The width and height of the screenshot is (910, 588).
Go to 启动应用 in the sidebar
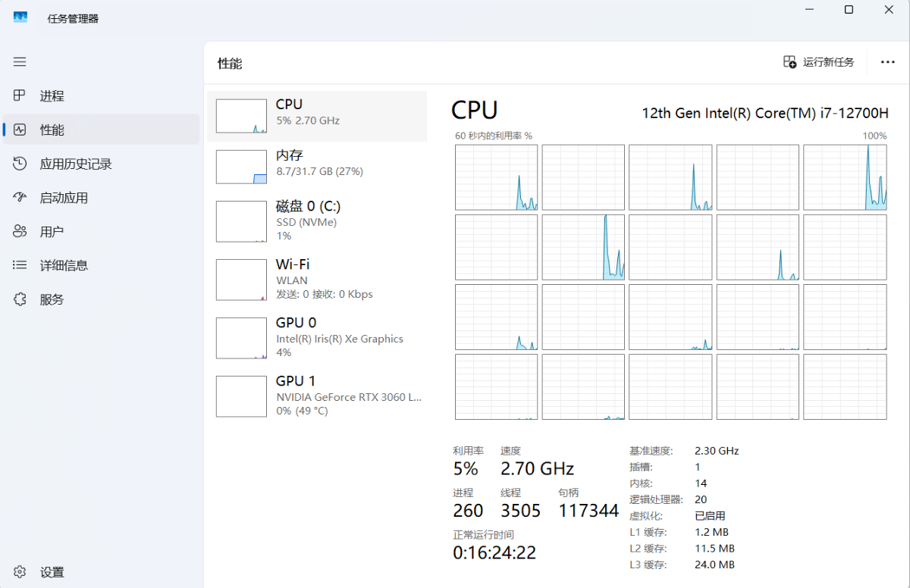(x=102, y=198)
